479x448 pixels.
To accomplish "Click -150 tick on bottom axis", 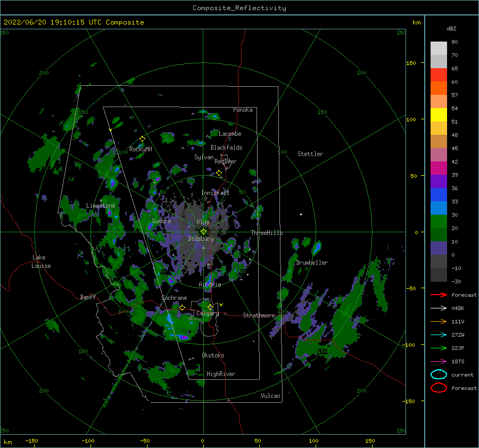I will coord(31,441).
